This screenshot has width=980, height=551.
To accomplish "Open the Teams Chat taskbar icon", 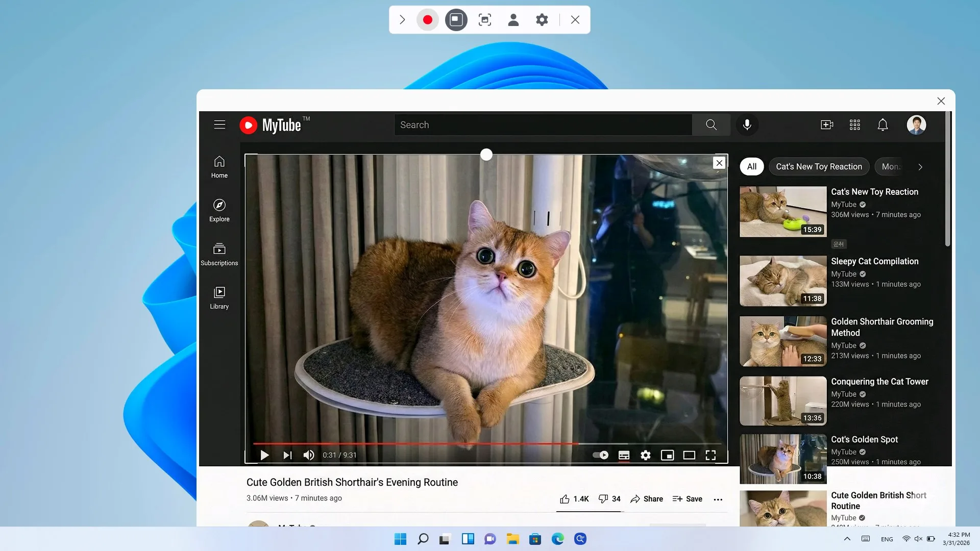I will pos(490,539).
